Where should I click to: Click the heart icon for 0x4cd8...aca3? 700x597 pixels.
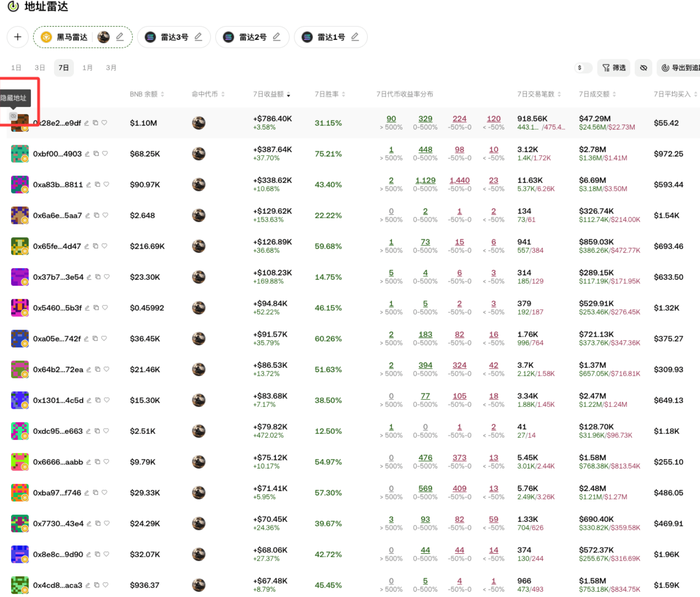[x=106, y=585]
